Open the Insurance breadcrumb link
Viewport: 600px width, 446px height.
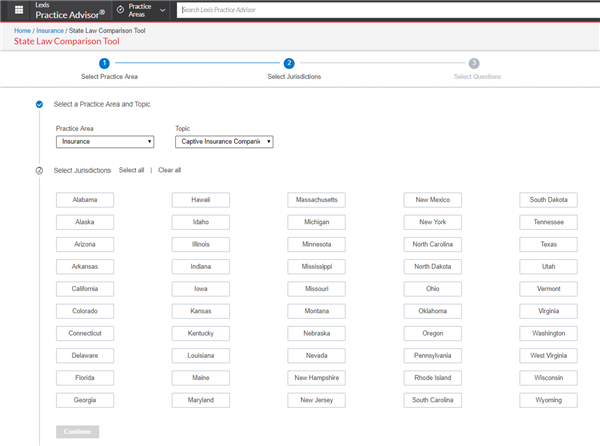[50, 31]
